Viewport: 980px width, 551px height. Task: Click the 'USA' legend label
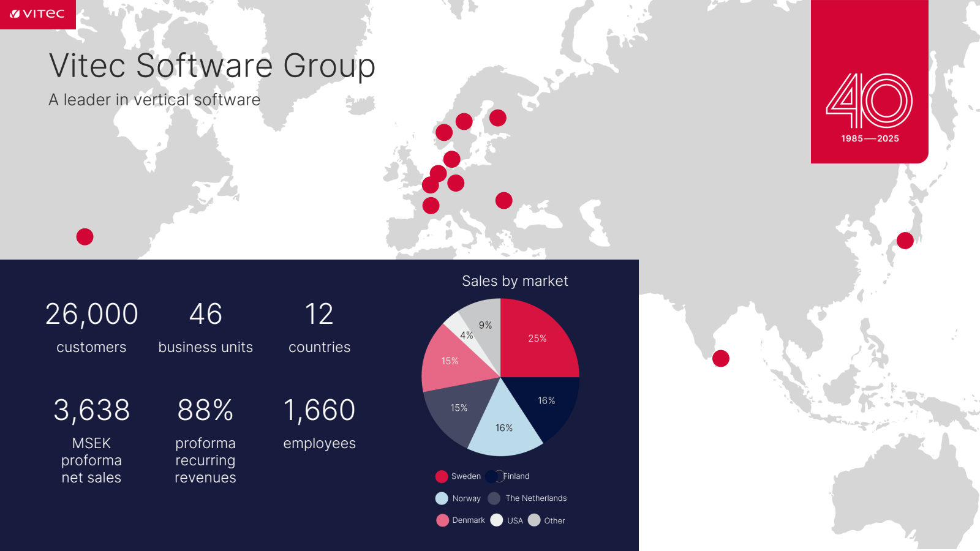515,521
